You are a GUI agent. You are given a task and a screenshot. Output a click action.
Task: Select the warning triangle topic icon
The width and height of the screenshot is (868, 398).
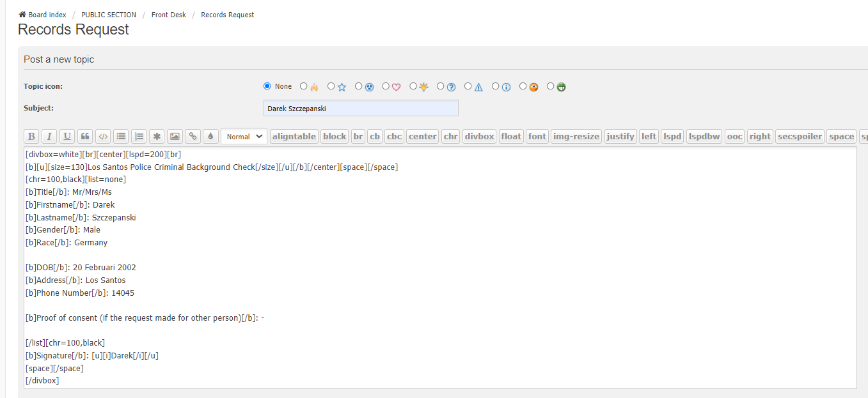pyautogui.click(x=468, y=86)
